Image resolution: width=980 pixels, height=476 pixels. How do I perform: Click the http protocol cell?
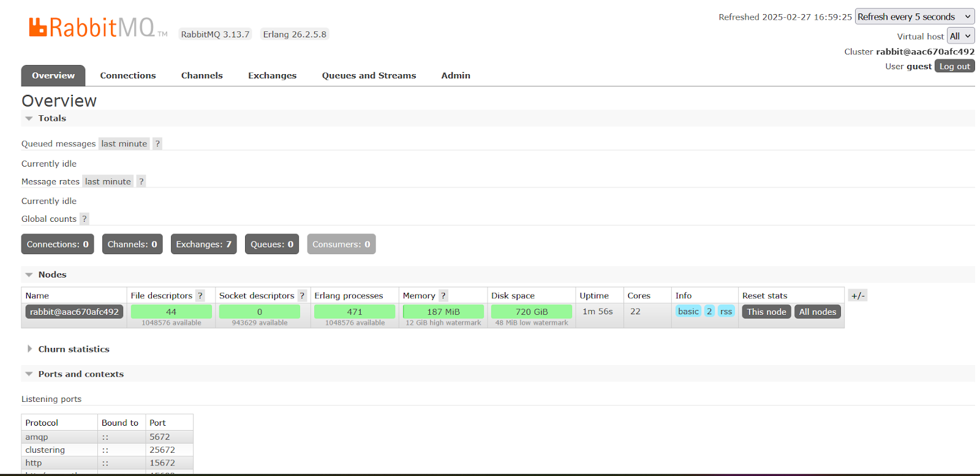coord(59,463)
